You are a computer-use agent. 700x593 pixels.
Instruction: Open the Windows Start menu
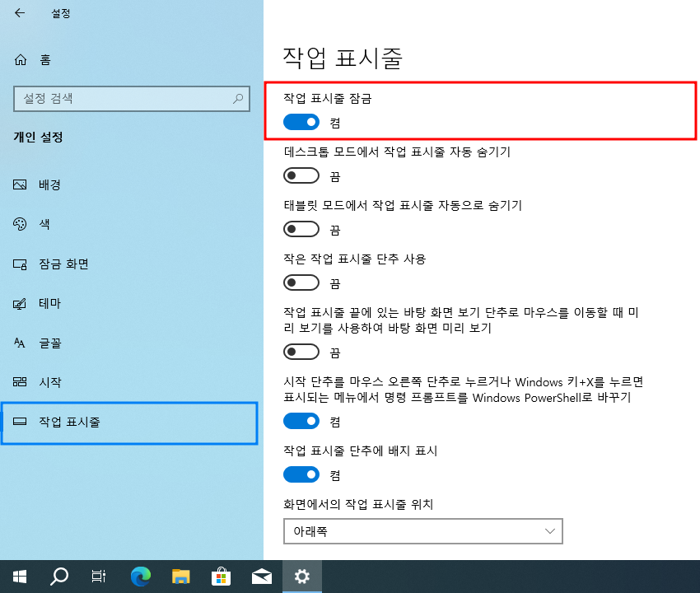pyautogui.click(x=20, y=577)
